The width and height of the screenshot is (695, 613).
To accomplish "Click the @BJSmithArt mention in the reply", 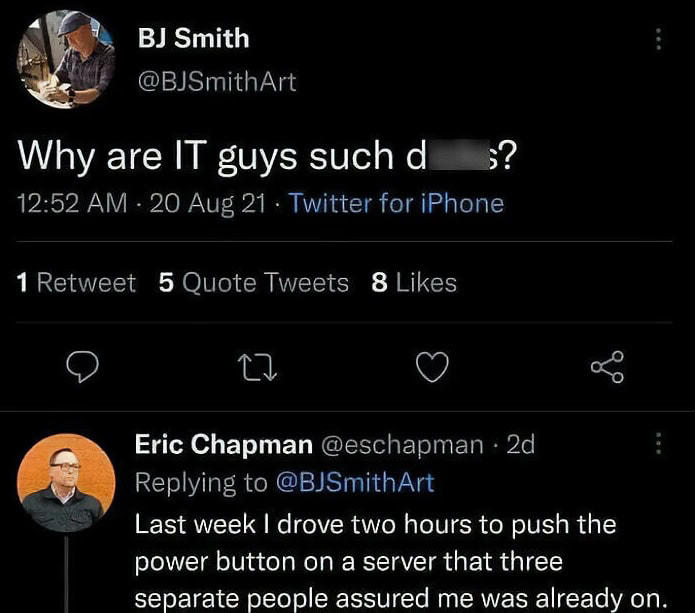I will pyautogui.click(x=353, y=483).
